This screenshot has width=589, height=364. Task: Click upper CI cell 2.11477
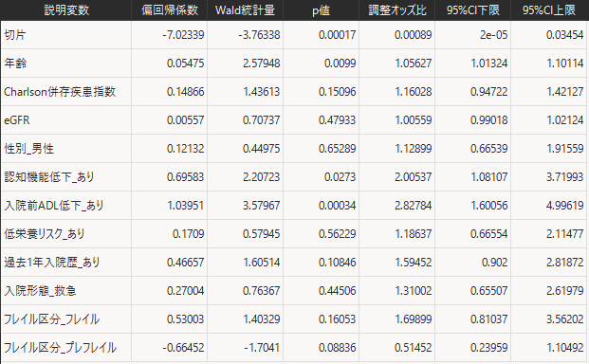click(549, 234)
